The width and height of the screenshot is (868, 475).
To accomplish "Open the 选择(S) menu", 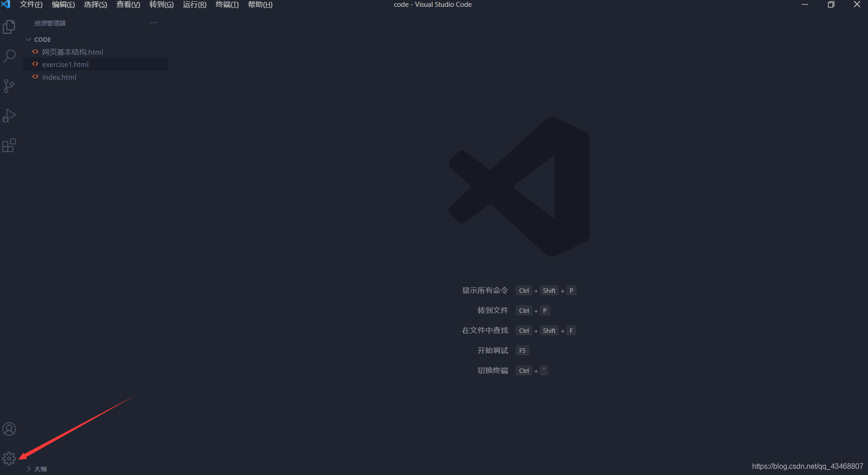I will point(95,5).
